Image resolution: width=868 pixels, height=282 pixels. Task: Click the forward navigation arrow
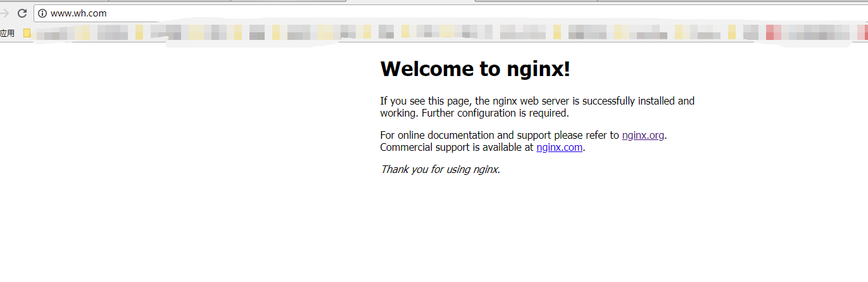3,13
